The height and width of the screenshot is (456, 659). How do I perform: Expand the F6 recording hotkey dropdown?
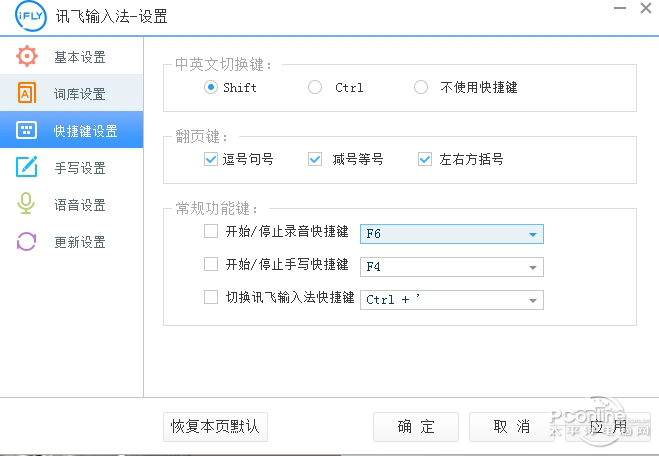point(533,234)
